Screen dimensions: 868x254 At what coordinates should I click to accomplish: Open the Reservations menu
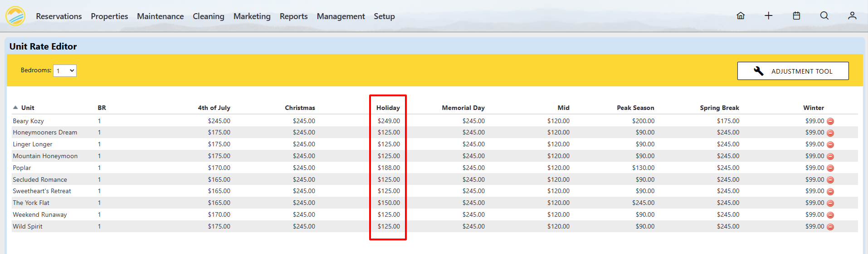pos(59,16)
